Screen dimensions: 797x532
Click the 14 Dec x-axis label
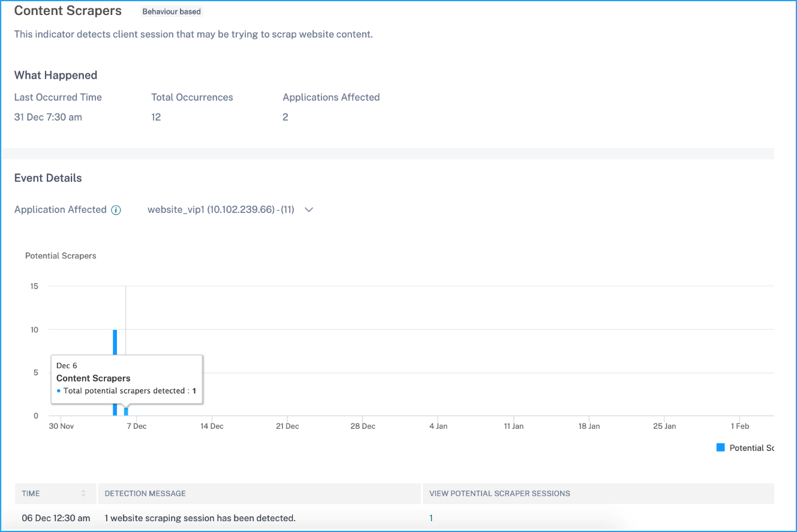pyautogui.click(x=212, y=426)
